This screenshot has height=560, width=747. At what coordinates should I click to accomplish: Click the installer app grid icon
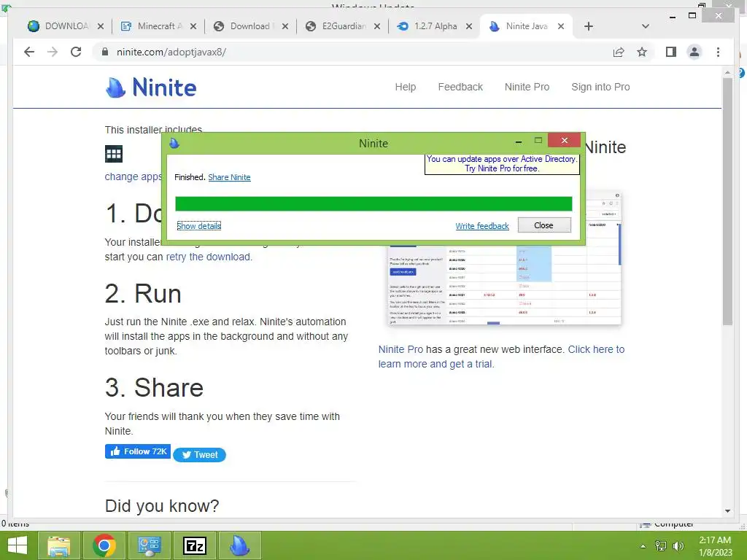tap(114, 154)
